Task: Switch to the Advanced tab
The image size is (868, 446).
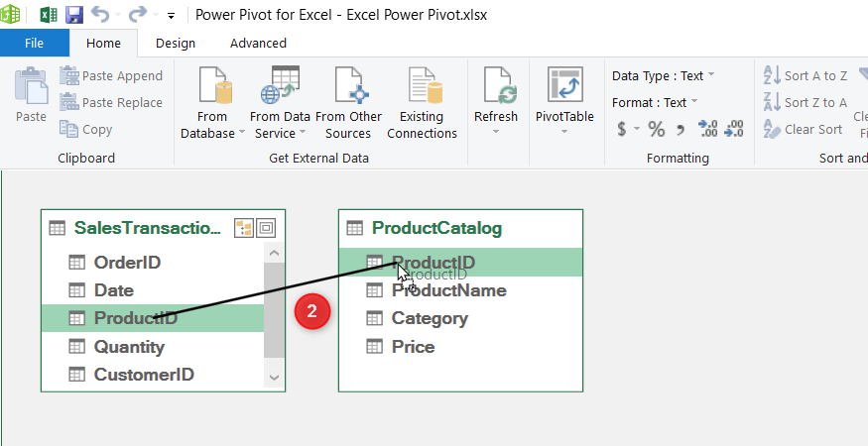Action: pos(259,44)
